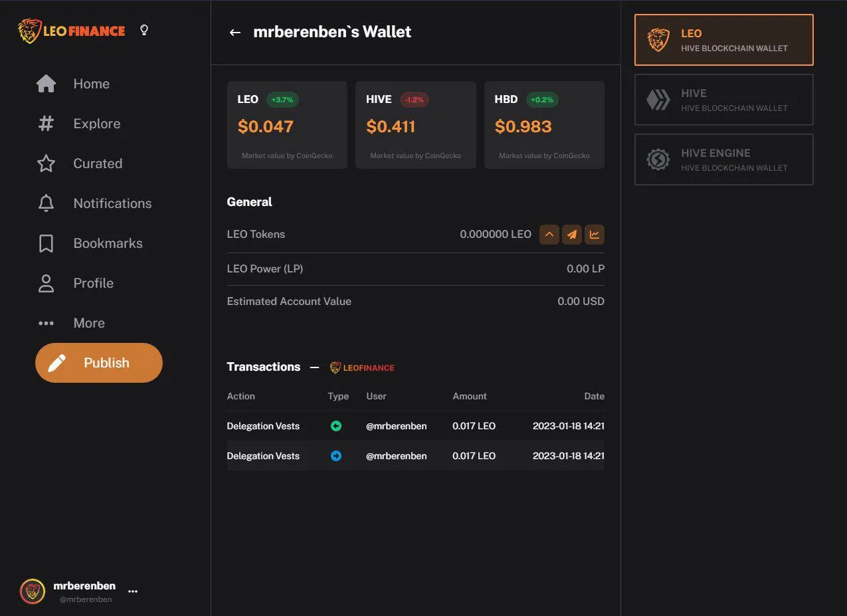Image resolution: width=847 pixels, height=616 pixels.
Task: Go back using the left arrow
Action: pos(235,32)
